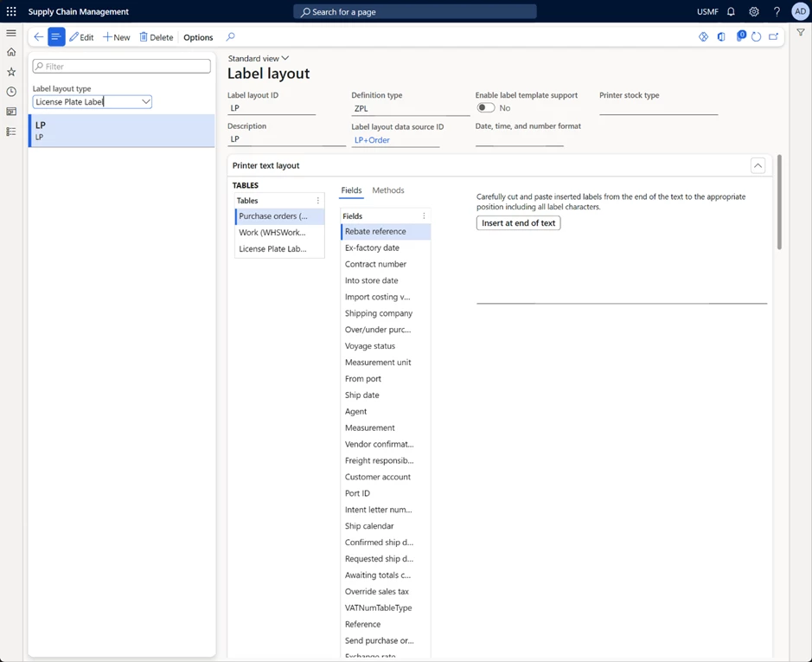Click Insert at end of text button
The height and width of the screenshot is (662, 812).
click(x=518, y=223)
